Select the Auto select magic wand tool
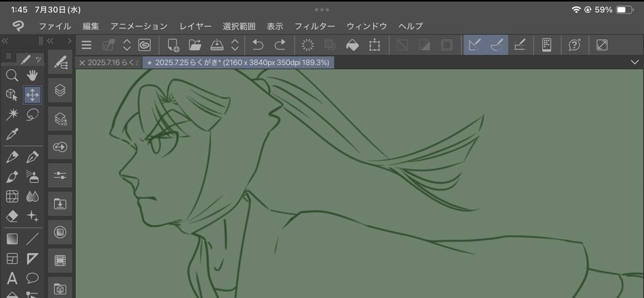This screenshot has height=298, width=644. 12,114
